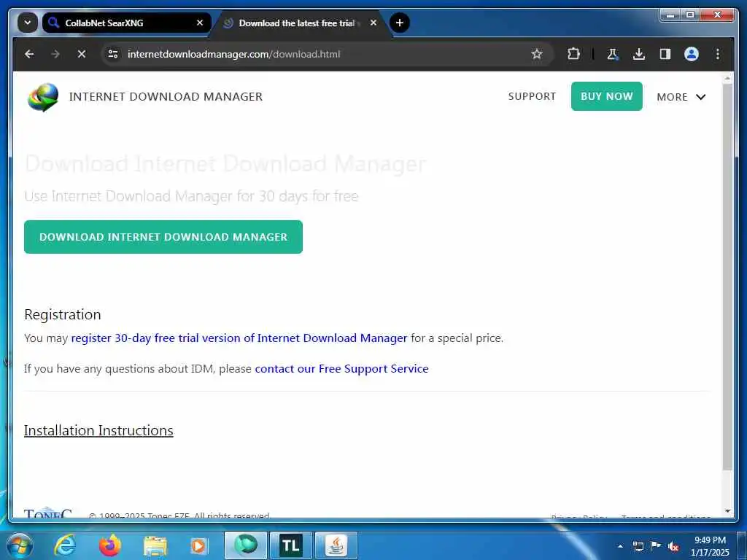Stop loading the page

82,54
